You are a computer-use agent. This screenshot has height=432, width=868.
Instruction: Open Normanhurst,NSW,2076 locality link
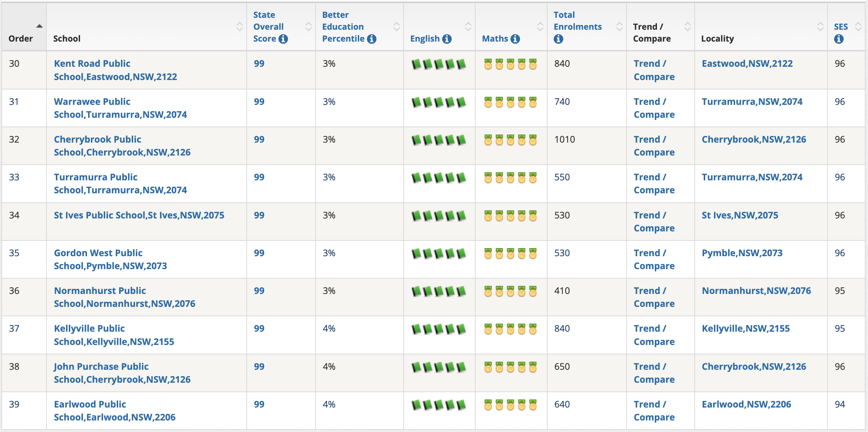pos(756,291)
